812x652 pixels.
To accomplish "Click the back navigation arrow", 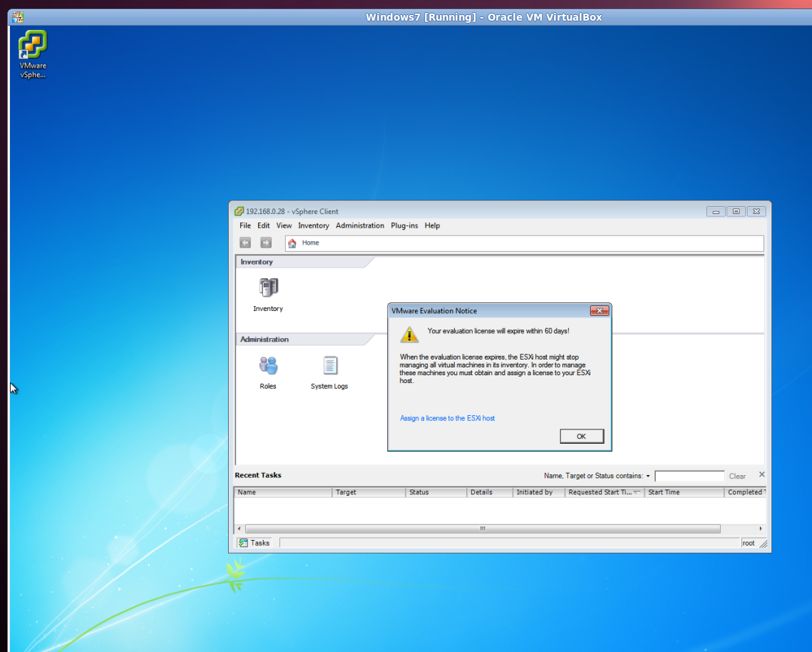I will point(245,243).
